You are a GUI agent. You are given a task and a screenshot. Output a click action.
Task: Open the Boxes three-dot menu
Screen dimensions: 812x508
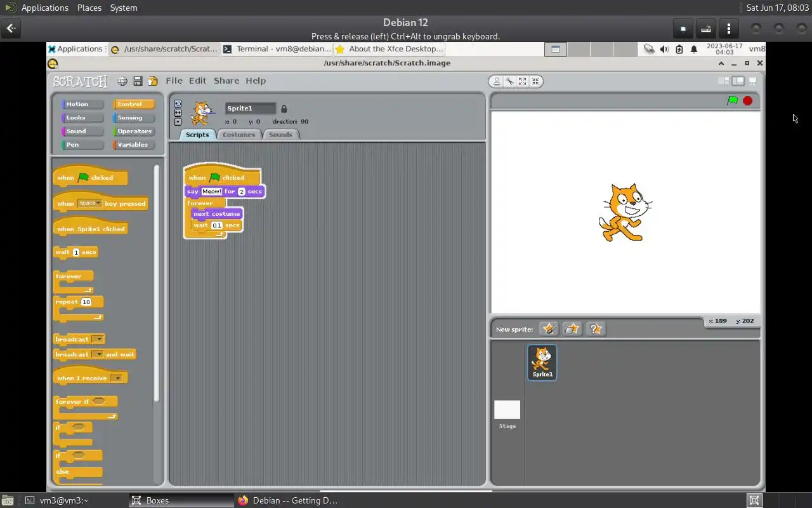click(x=729, y=29)
